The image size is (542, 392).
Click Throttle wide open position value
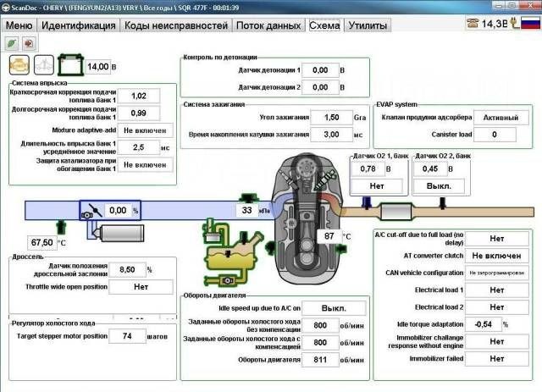(141, 287)
